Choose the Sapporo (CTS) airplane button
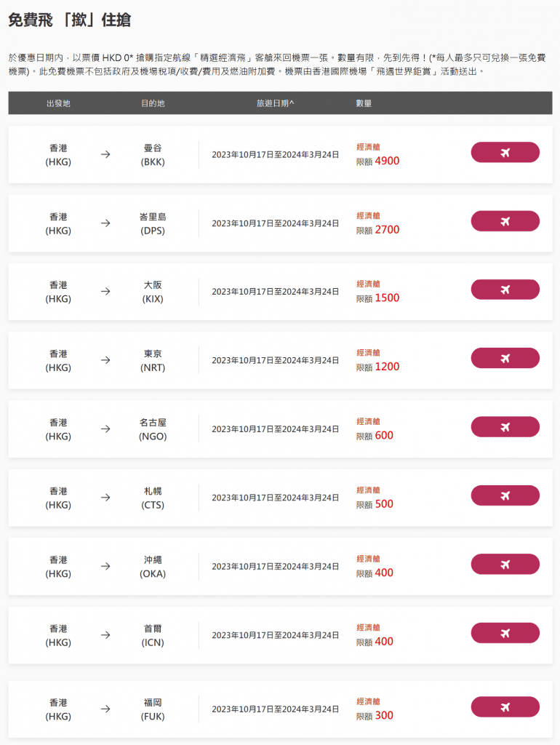Image resolution: width=560 pixels, height=745 pixels. pos(505,495)
